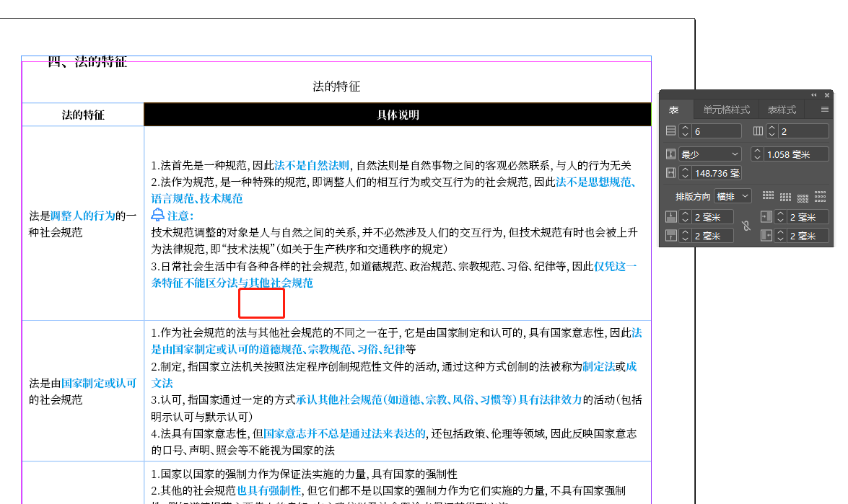
Task: Adjust the bottom inset stepper arrows
Action: pyautogui.click(x=685, y=236)
